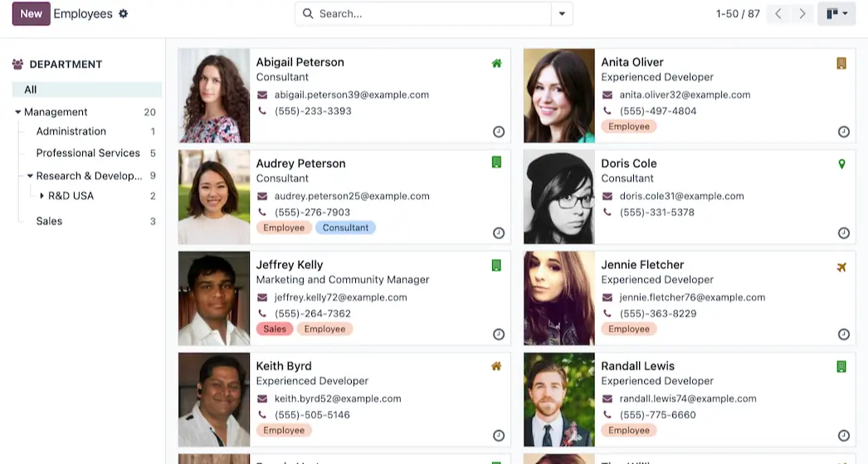Select the All departments filter

(x=31, y=90)
